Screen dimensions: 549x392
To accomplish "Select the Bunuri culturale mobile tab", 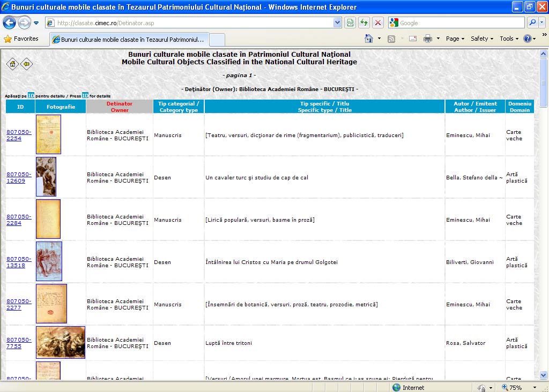I will pos(130,40).
